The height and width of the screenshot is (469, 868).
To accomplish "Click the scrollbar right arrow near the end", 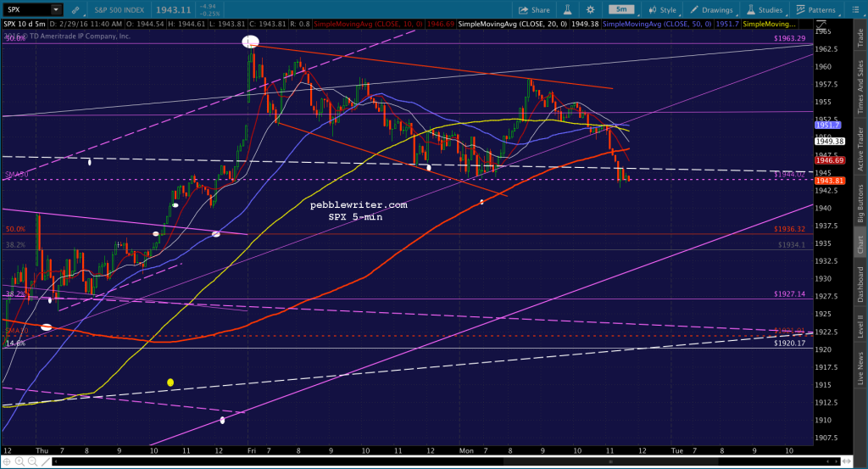I will click(837, 461).
